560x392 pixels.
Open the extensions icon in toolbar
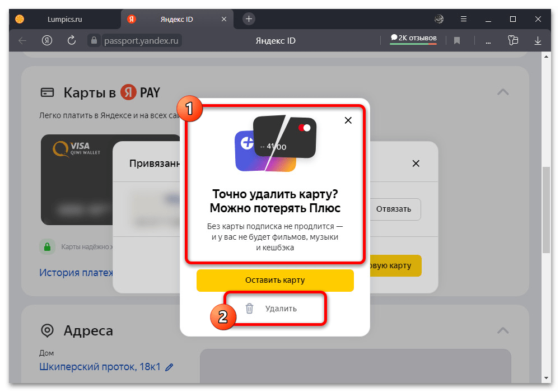[512, 40]
